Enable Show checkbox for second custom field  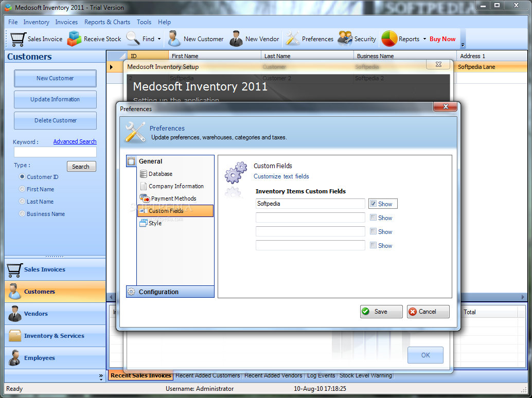point(373,218)
